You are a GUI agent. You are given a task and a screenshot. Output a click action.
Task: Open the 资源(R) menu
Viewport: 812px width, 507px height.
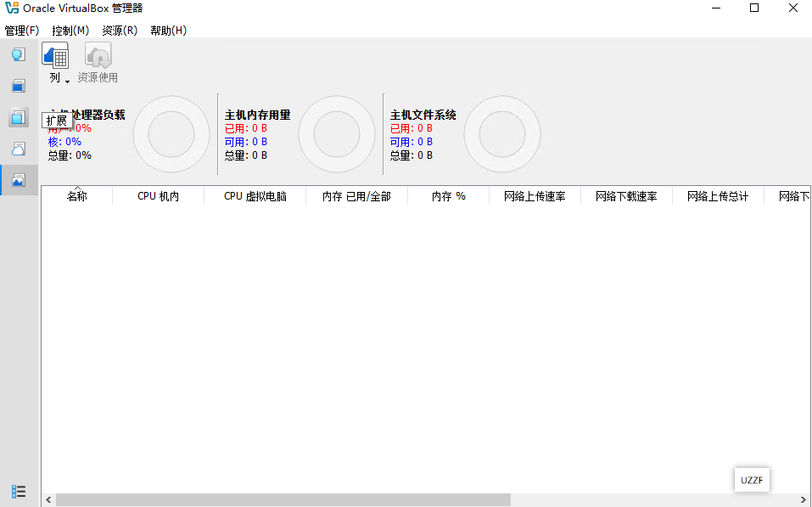[119, 30]
